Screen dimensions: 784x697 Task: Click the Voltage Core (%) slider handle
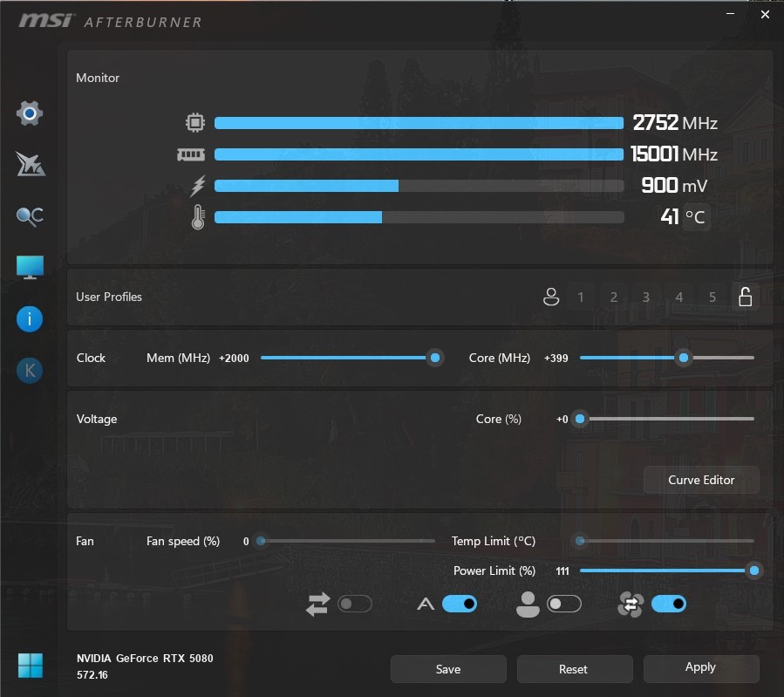tap(580, 419)
